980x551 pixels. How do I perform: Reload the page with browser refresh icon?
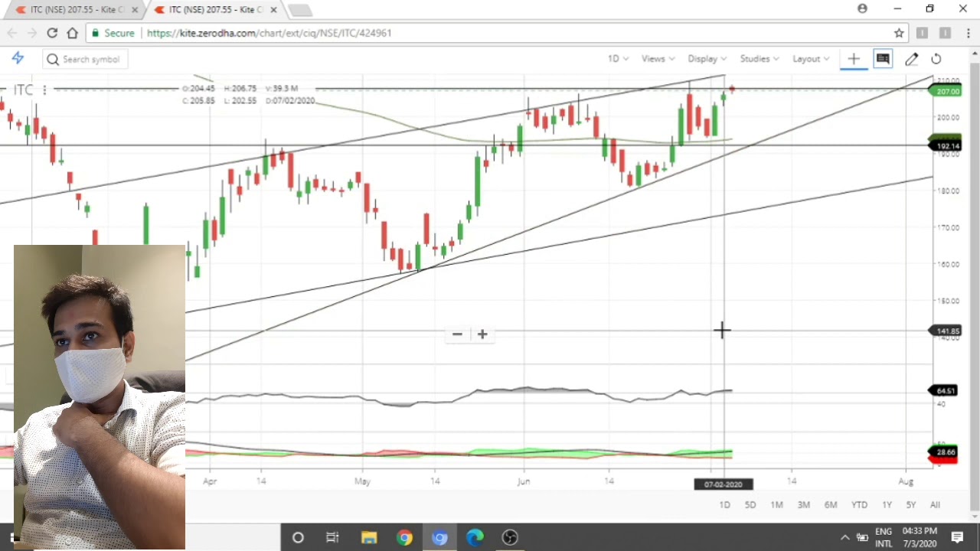52,33
